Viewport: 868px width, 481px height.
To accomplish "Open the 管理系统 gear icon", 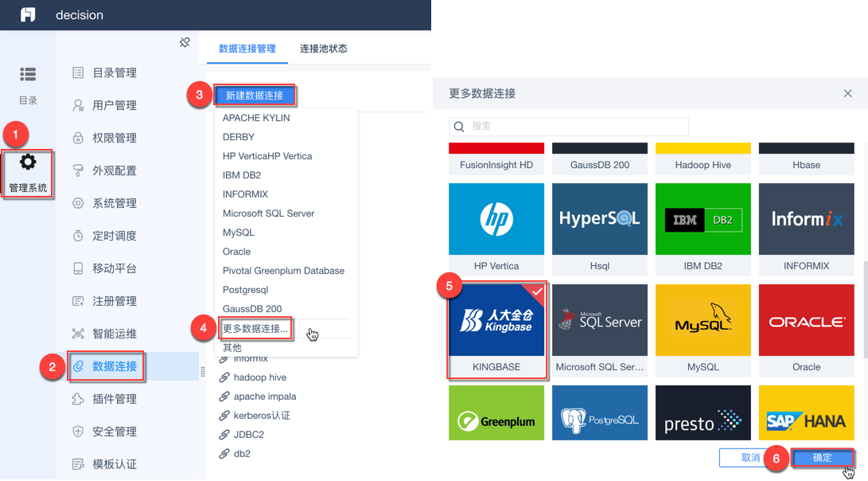I will pos(28,162).
